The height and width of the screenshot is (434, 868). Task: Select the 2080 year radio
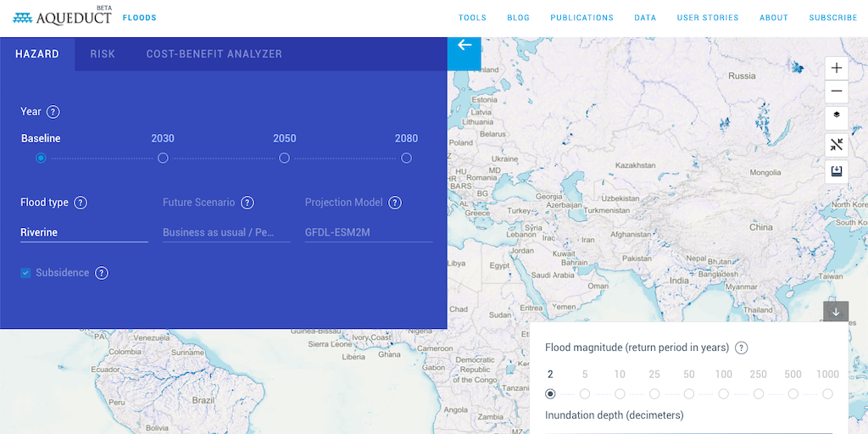pyautogui.click(x=406, y=159)
